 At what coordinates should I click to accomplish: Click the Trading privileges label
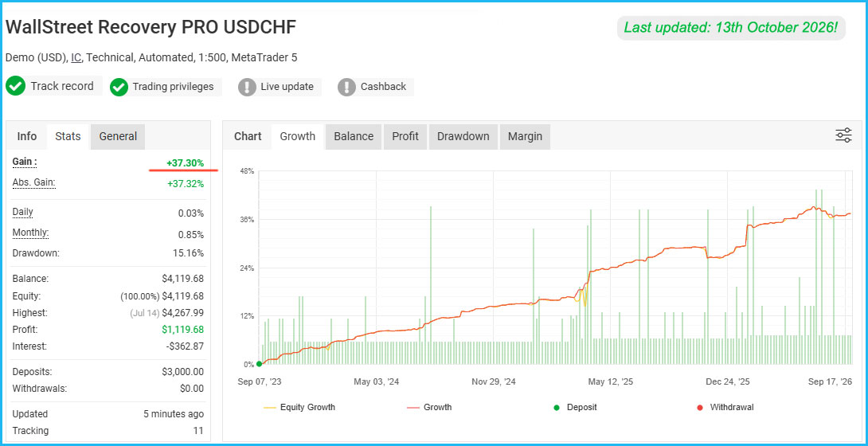click(173, 87)
